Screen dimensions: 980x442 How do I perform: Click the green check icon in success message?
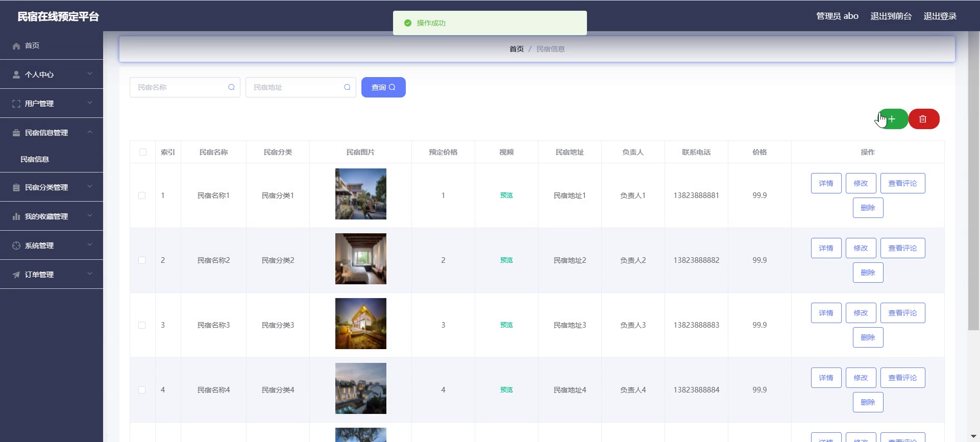[407, 23]
